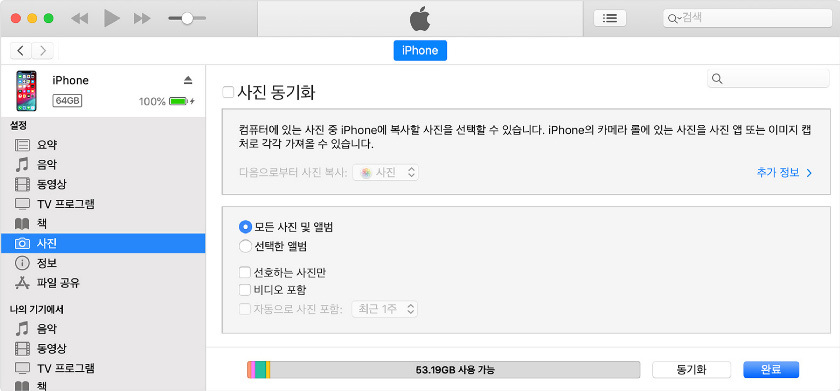Viewport: 840px width, 391px height.
Task: Open the 추가 정보 link
Action: [784, 172]
